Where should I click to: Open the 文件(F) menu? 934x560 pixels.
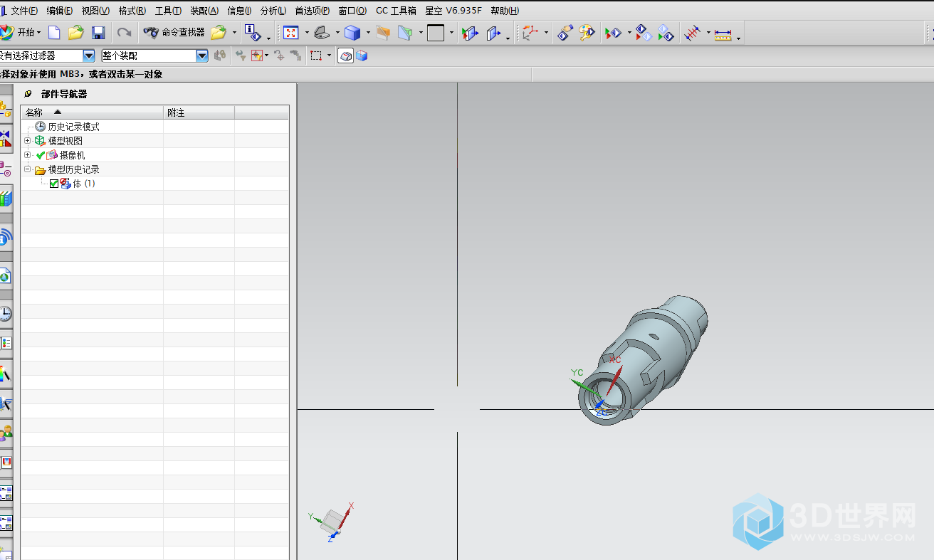24,11
